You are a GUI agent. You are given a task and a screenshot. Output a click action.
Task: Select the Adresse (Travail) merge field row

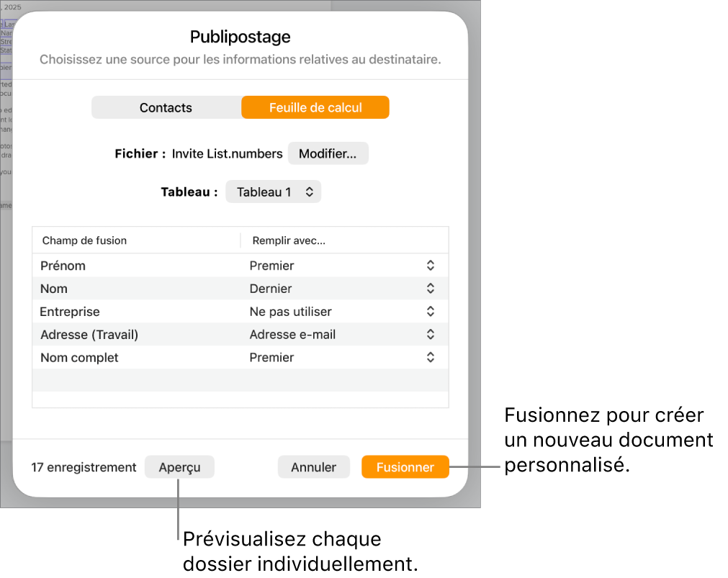click(x=130, y=335)
